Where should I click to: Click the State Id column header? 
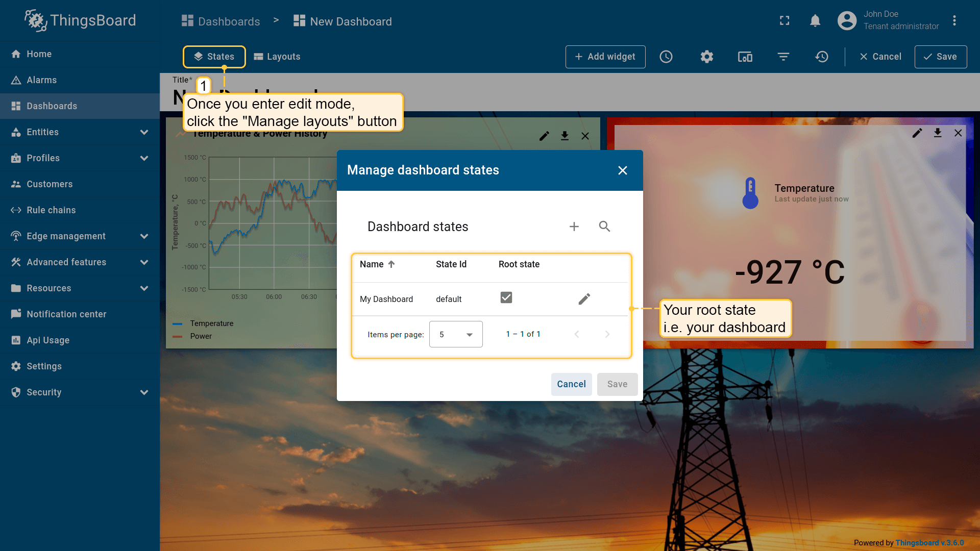pyautogui.click(x=451, y=264)
